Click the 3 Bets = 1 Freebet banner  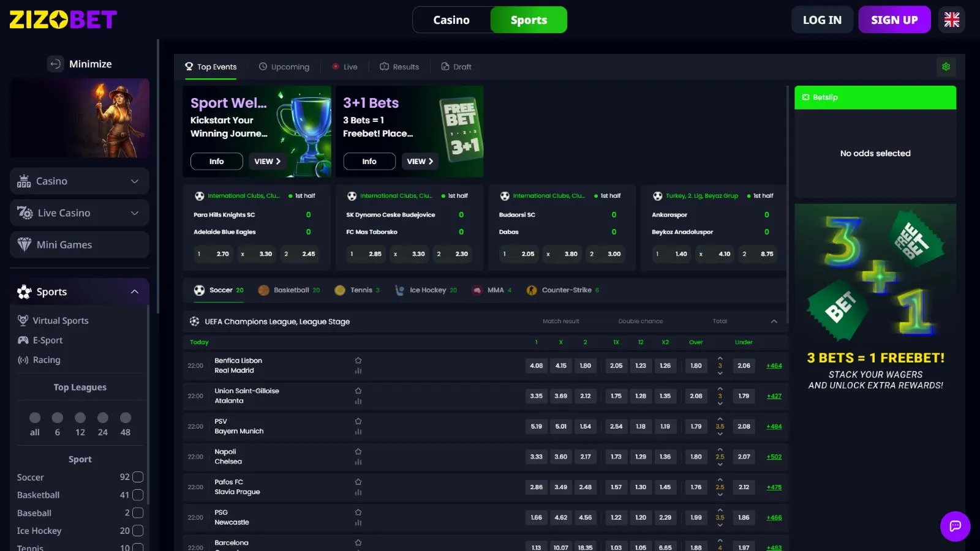click(875, 297)
